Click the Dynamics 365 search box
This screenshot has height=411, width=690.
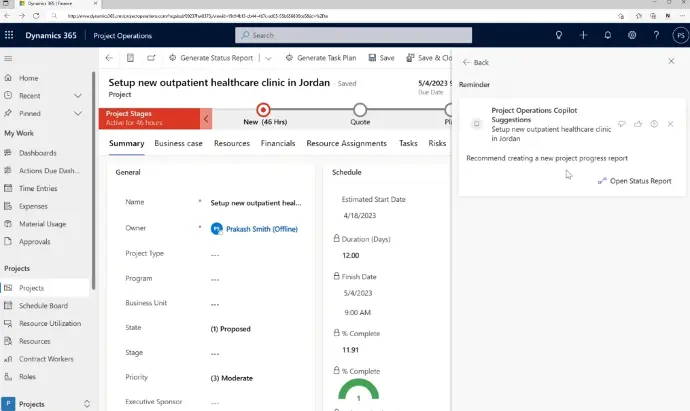[x=353, y=35]
